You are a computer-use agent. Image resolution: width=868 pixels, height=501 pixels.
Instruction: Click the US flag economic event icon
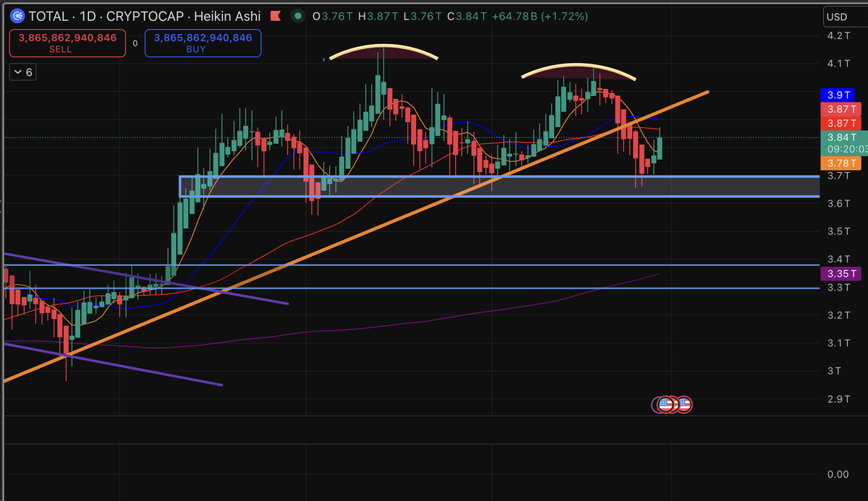pyautogui.click(x=683, y=404)
